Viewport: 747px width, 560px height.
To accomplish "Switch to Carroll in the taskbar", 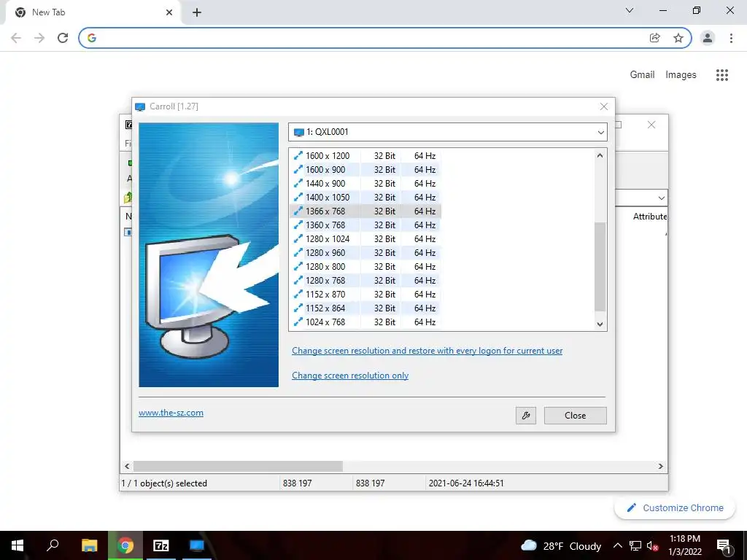I will click(x=197, y=545).
